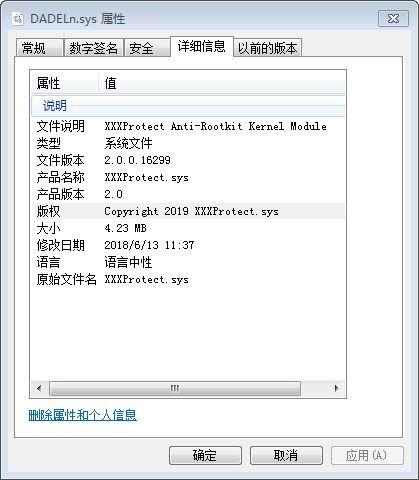Screen dimensions: 419x480
Task: Click the 值 column header
Action: 222,83
